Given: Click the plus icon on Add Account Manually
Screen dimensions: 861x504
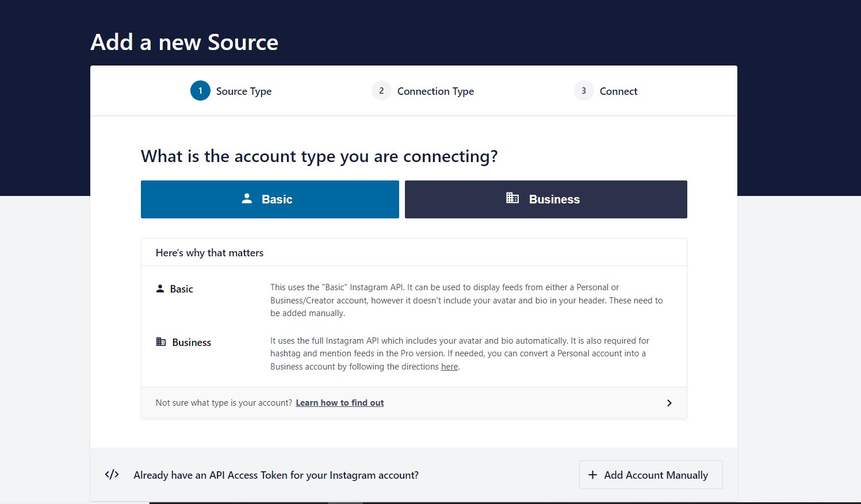Looking at the screenshot, I should pyautogui.click(x=592, y=475).
